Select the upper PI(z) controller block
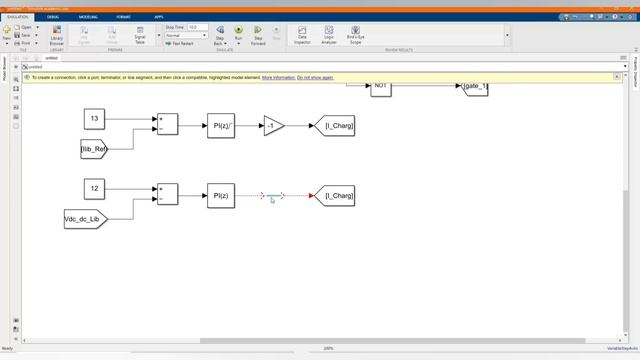This screenshot has height=360, width=640. coord(221,126)
